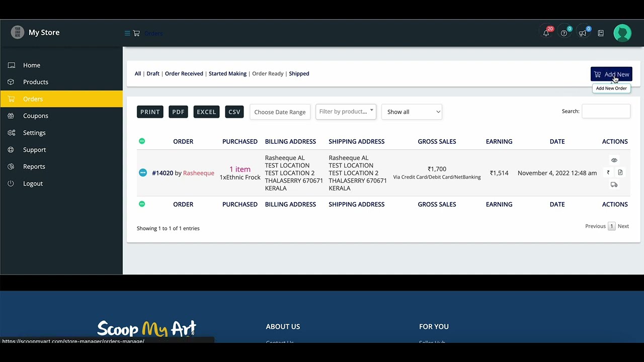Filter orders by Shipped status

(299, 73)
